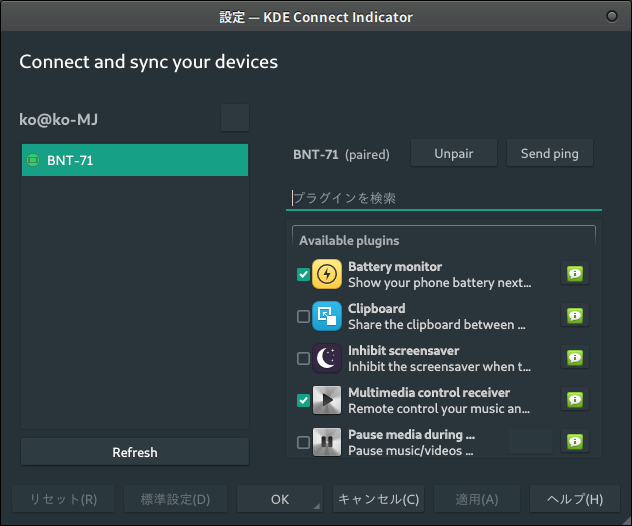Open Pause media plugin info button
The height and width of the screenshot is (526, 632).
pyautogui.click(x=575, y=441)
